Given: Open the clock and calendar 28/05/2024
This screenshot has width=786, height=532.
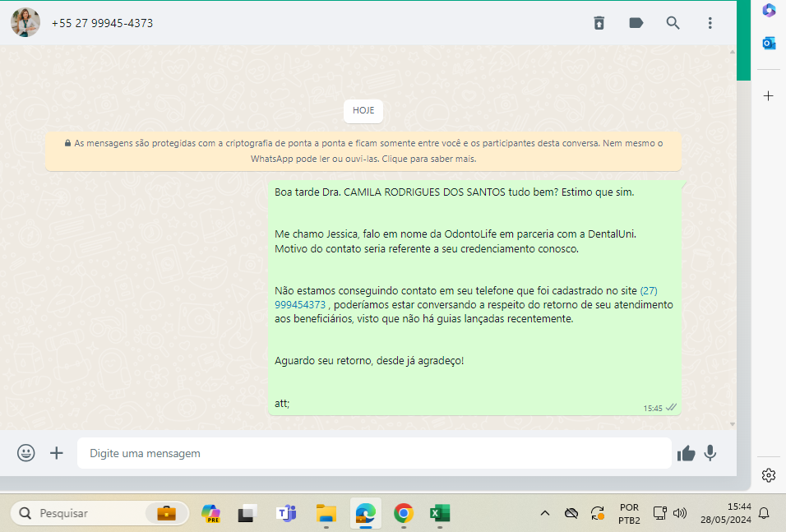Looking at the screenshot, I should click(x=725, y=513).
